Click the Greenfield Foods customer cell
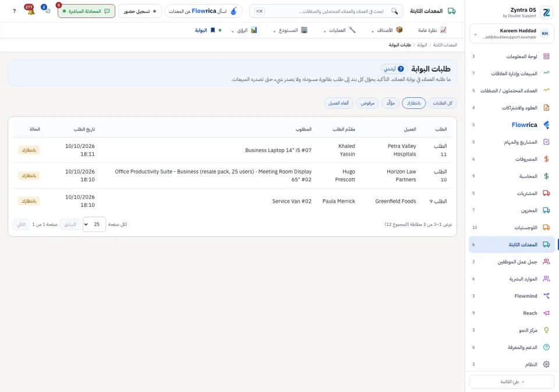Screen dimensions: 559x392 tap(395, 201)
